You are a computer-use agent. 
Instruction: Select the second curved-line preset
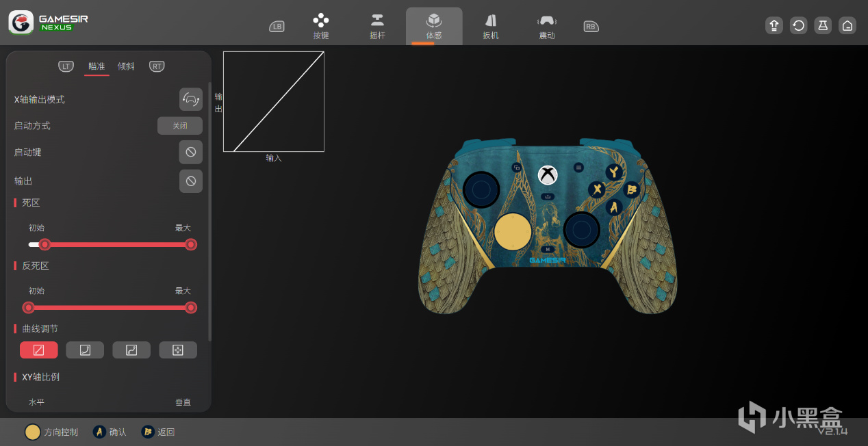click(x=85, y=350)
